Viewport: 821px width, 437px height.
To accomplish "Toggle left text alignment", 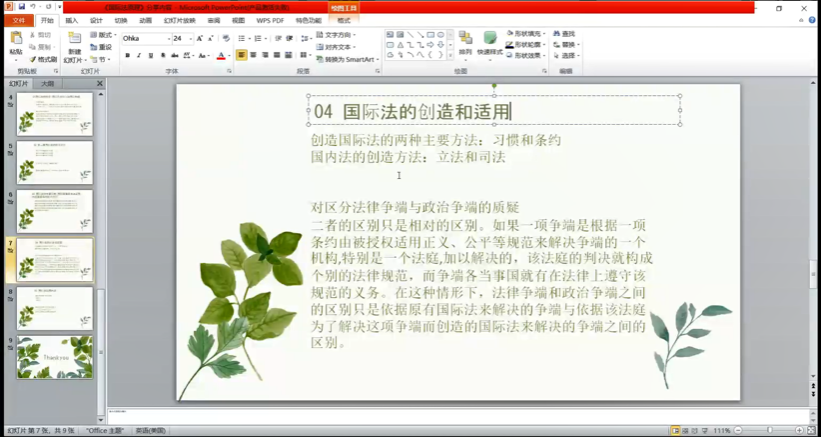I will tap(241, 55).
